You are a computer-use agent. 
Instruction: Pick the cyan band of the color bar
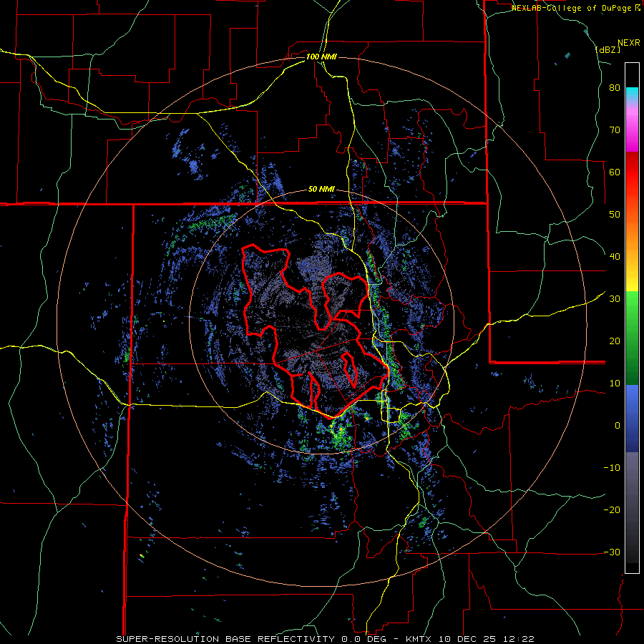click(632, 94)
